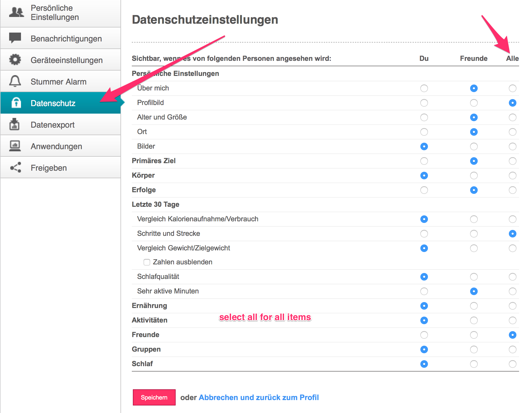Screen dimensions: 532x413
Task: Click the bell icon for Stummer Alarm
Action: click(x=15, y=81)
